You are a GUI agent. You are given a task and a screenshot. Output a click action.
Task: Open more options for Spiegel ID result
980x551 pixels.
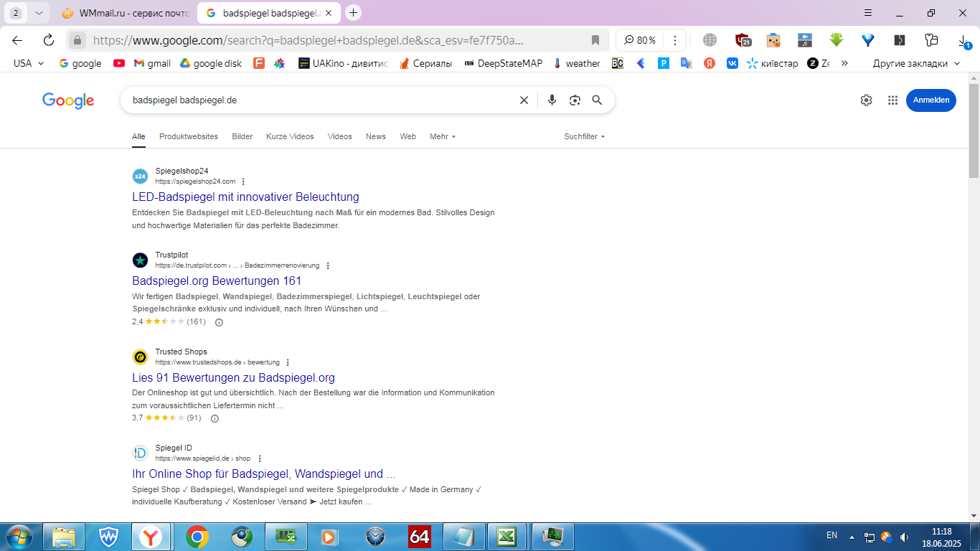(x=260, y=458)
